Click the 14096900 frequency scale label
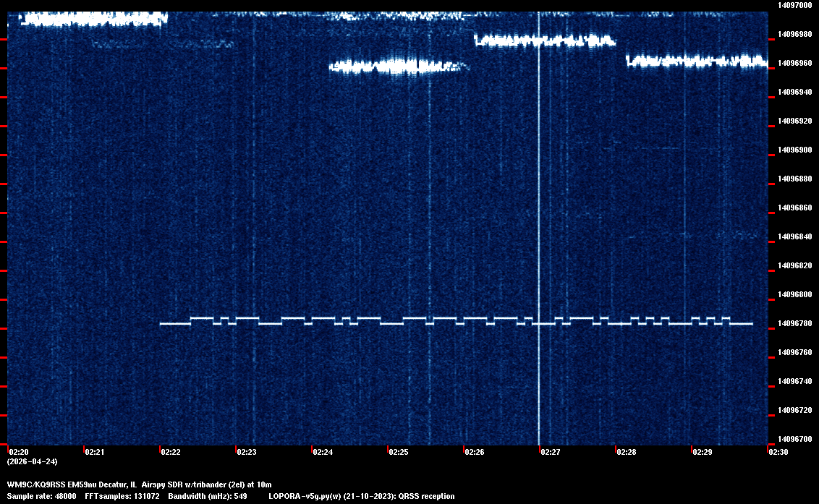This screenshot has height=504, width=819. point(794,150)
